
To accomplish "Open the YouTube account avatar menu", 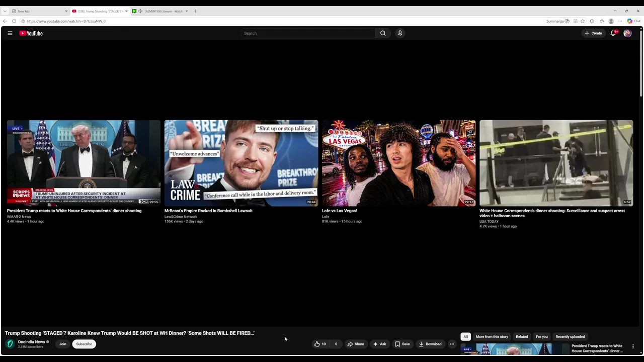I will coord(627,33).
